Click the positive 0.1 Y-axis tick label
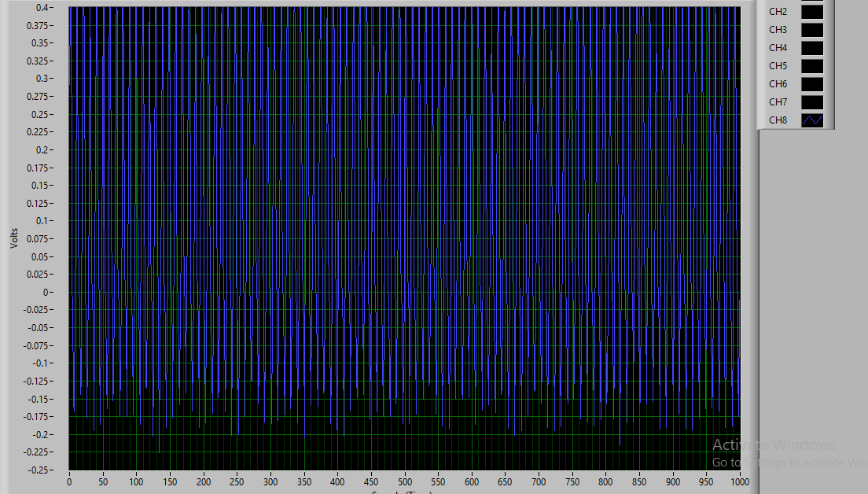Screen dimensions: 868x494 (x=42, y=221)
